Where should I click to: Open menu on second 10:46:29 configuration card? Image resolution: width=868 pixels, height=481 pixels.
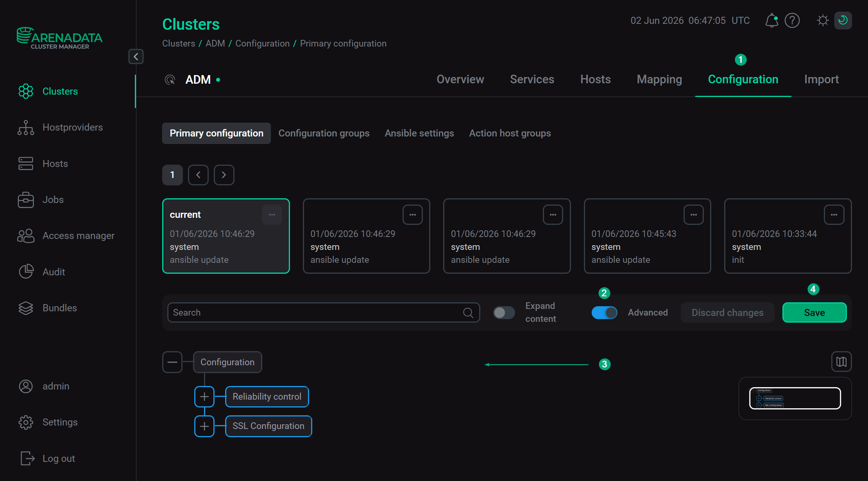[x=413, y=215]
